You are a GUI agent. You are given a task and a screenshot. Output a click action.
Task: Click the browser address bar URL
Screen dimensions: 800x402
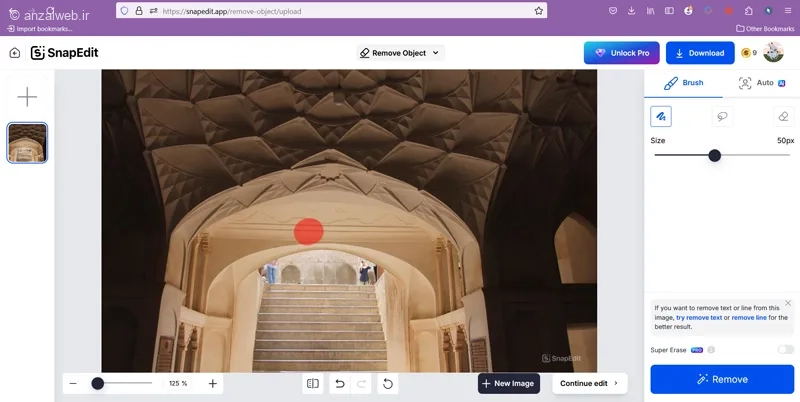(232, 11)
